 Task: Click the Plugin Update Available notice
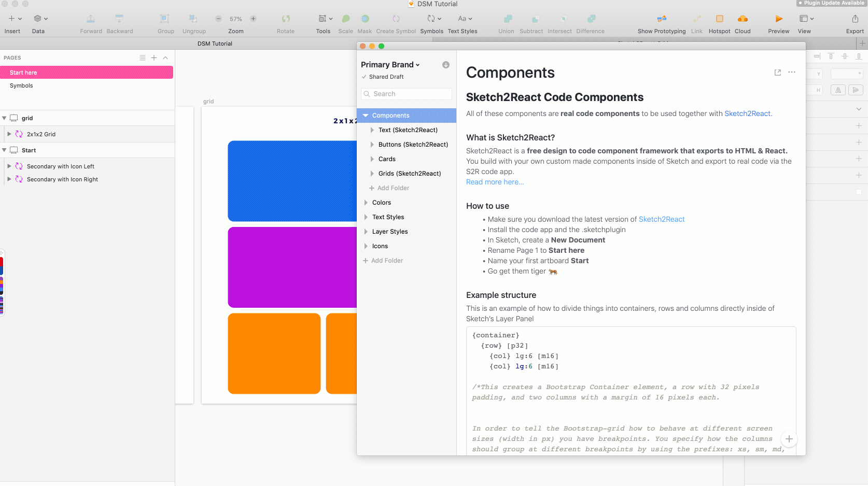tap(831, 3)
